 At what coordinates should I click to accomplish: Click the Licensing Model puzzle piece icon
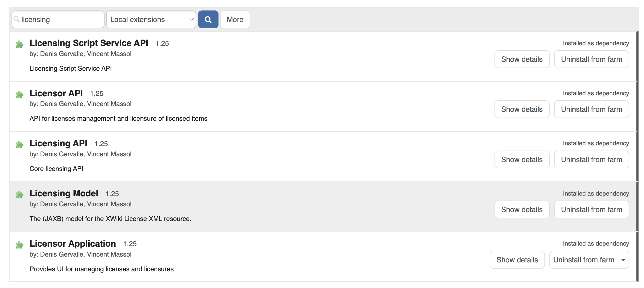tap(20, 195)
